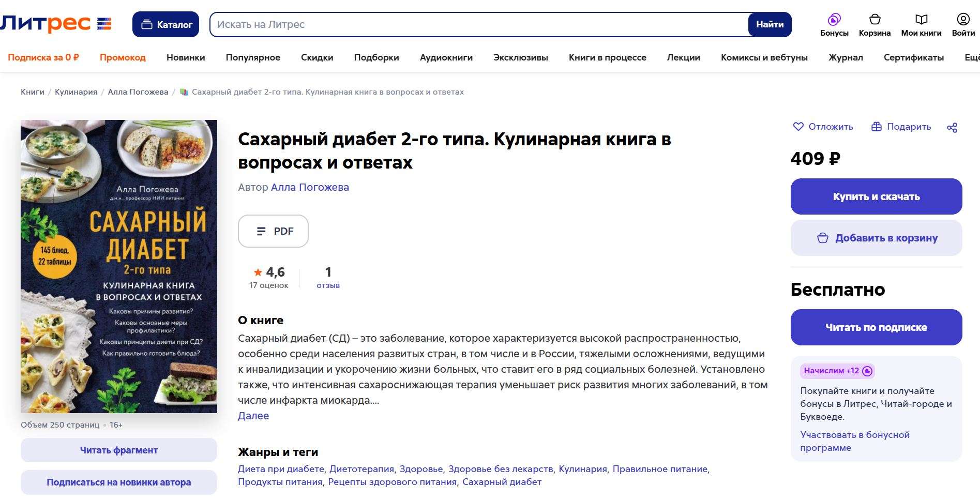Click Отложить to save the book
Viewport: 980px width, 501px height.
click(x=823, y=127)
